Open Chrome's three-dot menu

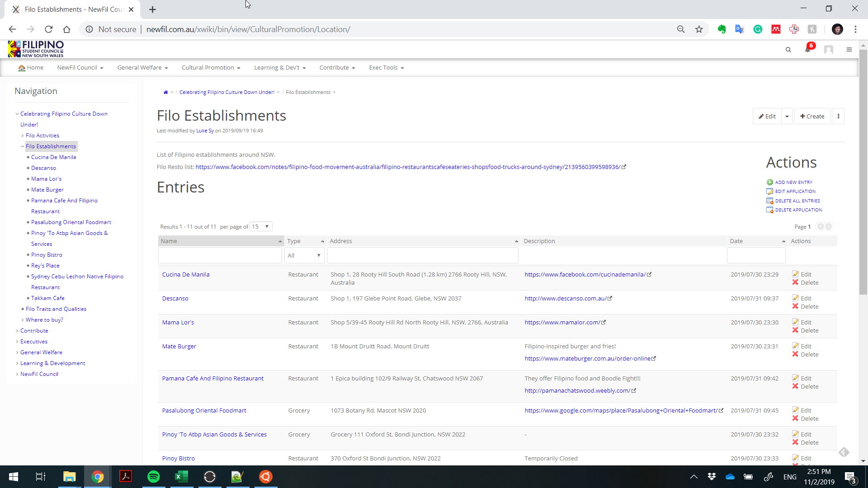(x=855, y=29)
